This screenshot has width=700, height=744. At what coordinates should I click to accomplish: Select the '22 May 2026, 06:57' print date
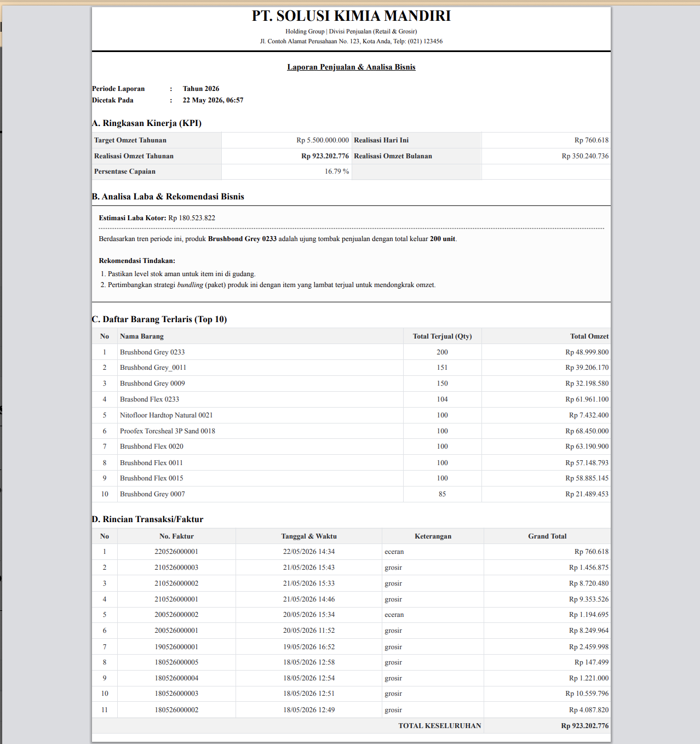tap(213, 100)
